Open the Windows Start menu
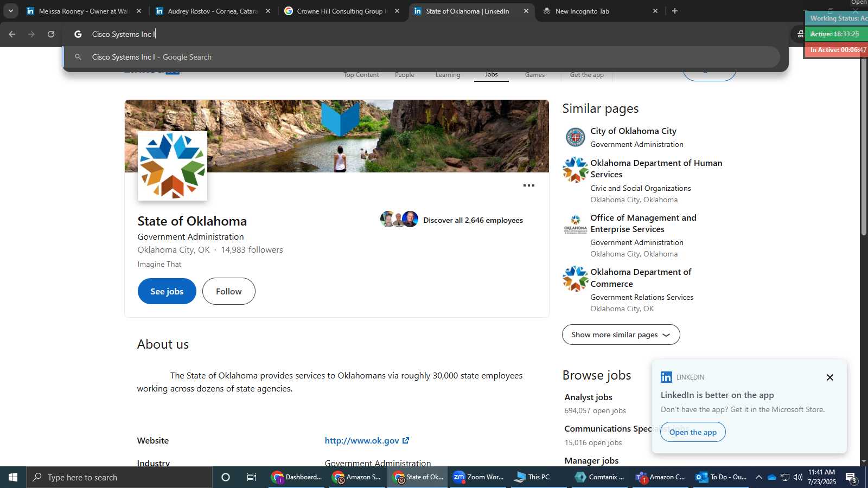The image size is (868, 488). coord(13,477)
